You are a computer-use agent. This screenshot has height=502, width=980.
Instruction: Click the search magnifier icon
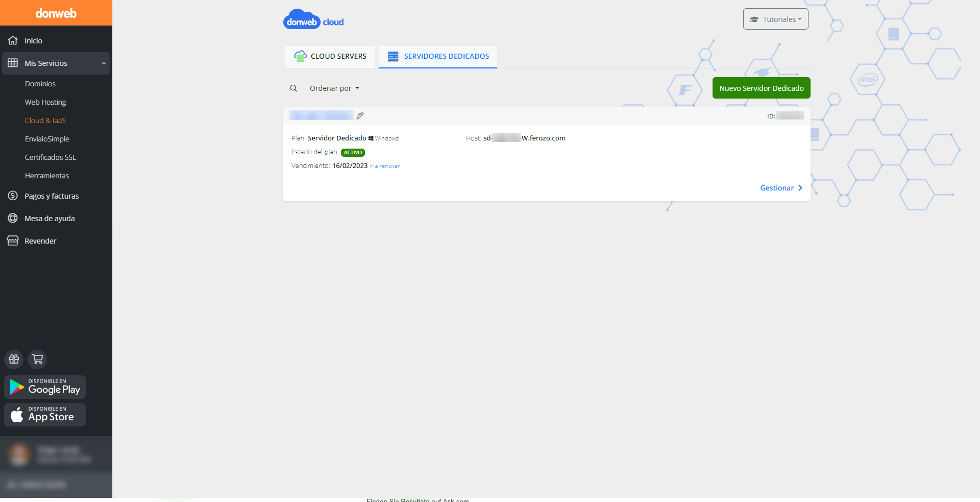click(293, 88)
